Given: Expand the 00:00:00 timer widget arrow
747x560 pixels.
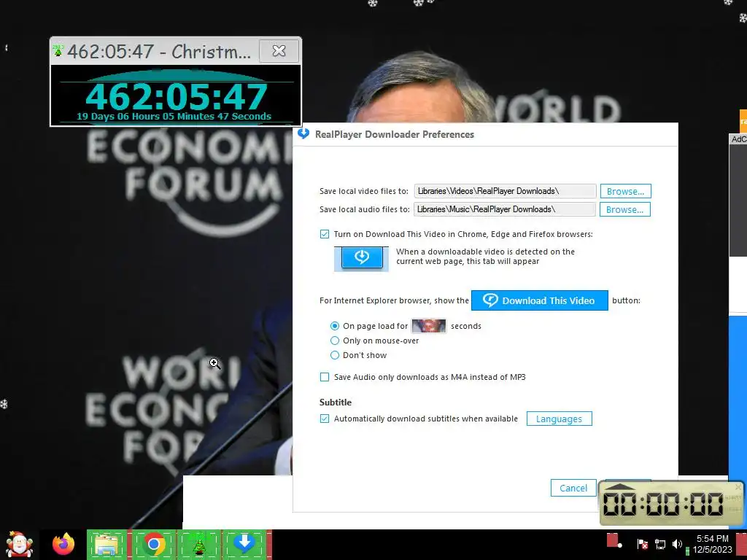Looking at the screenshot, I should (620, 486).
